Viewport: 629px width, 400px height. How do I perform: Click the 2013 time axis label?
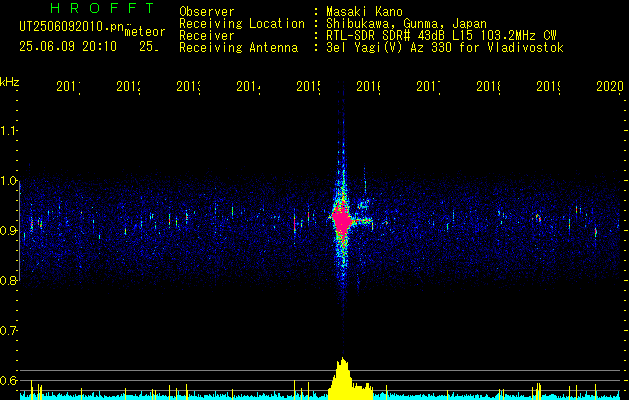(x=189, y=86)
